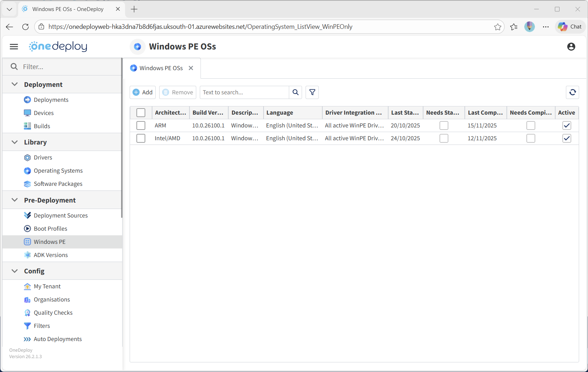Toggle Active checkbox for Intel/AMD row
This screenshot has width=588, height=372.
pyautogui.click(x=567, y=138)
